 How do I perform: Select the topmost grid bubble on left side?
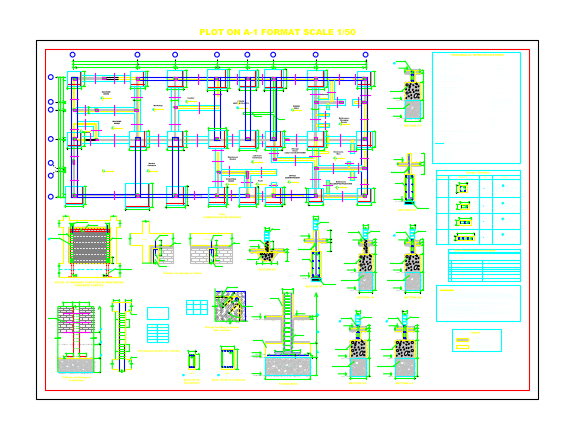(x=51, y=77)
